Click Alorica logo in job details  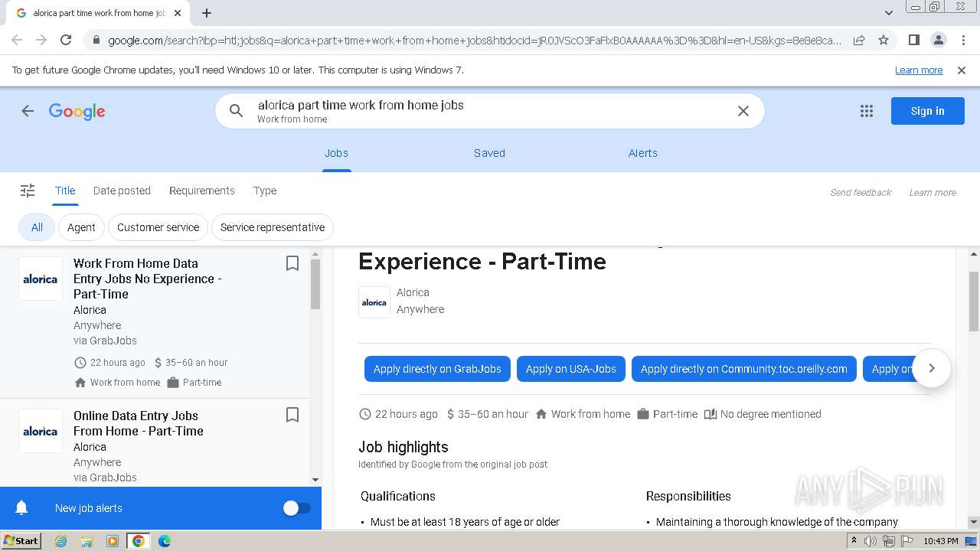click(374, 302)
